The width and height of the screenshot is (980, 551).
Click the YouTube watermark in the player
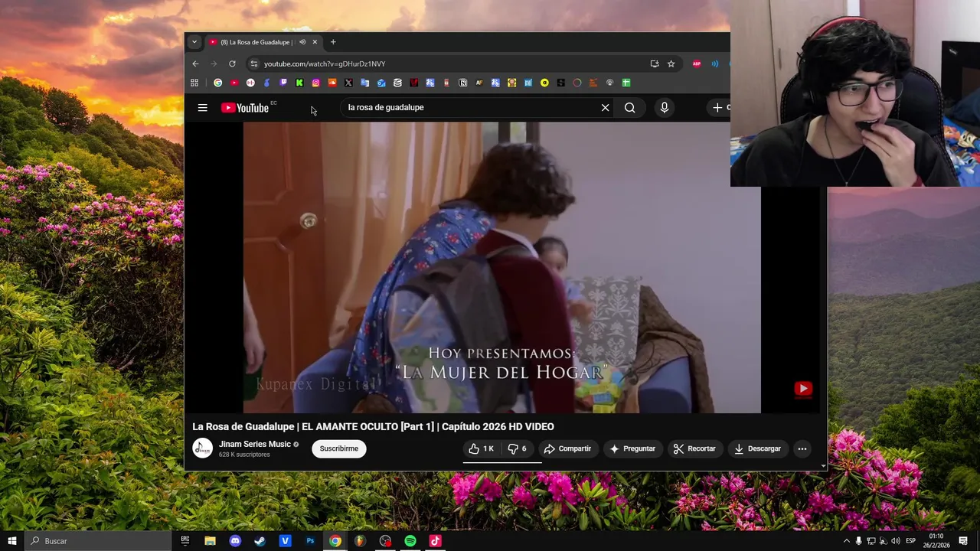click(803, 389)
